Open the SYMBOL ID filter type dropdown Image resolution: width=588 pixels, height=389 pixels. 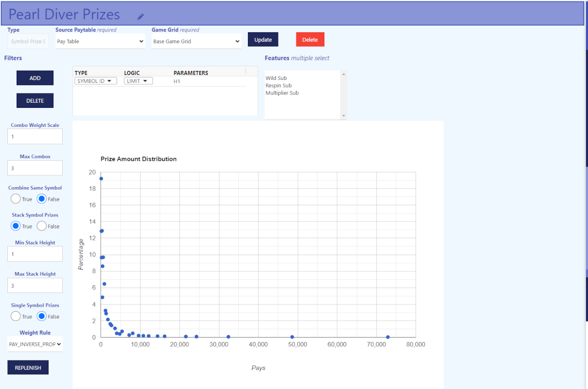(96, 81)
